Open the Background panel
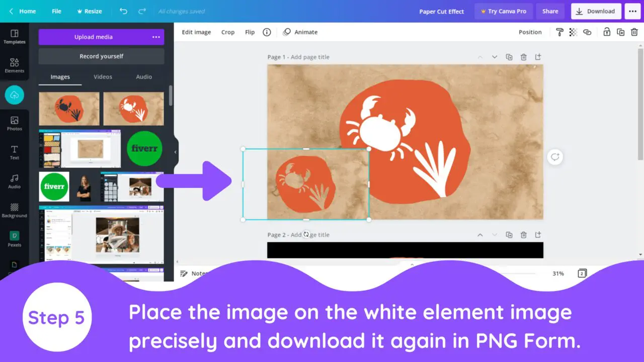Screen dimensions: 644x362 (x=14, y=209)
